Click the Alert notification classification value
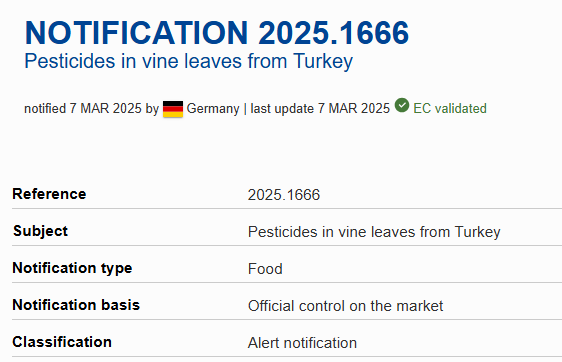Viewport: 562px width, 362px height. click(x=302, y=343)
